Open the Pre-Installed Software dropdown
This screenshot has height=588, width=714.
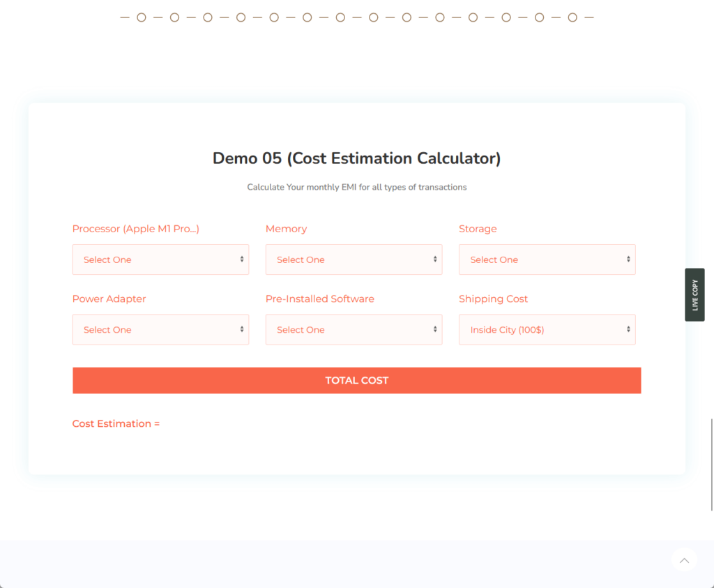354,329
